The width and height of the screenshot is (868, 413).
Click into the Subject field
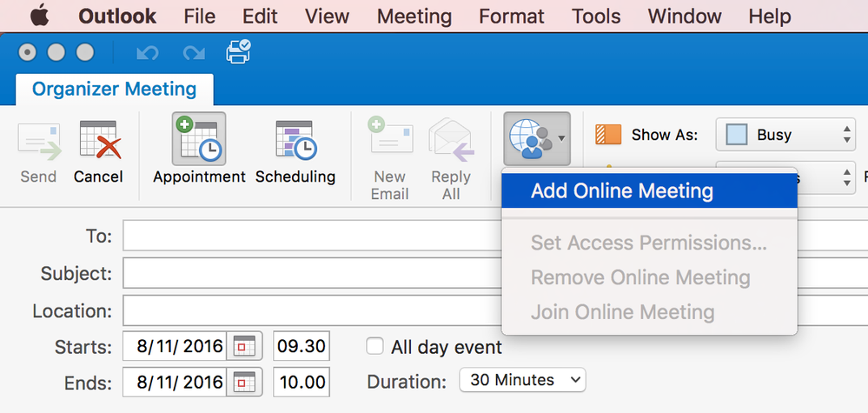[x=312, y=273]
